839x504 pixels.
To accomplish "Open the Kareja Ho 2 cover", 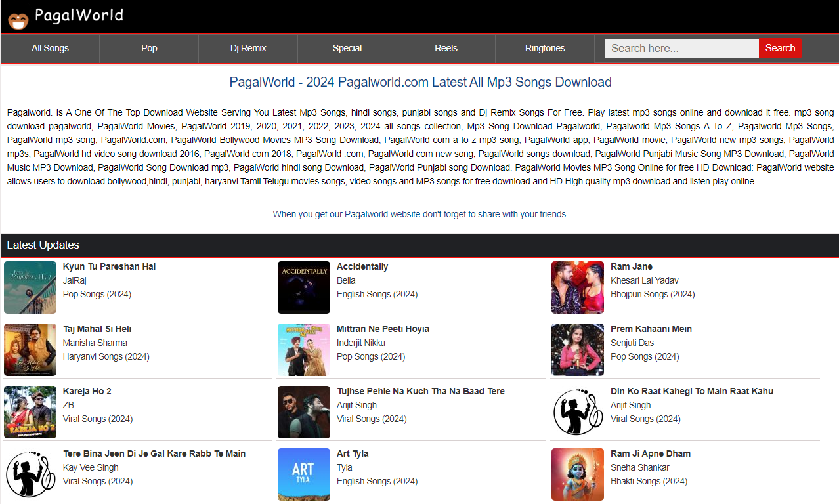I will pos(30,412).
